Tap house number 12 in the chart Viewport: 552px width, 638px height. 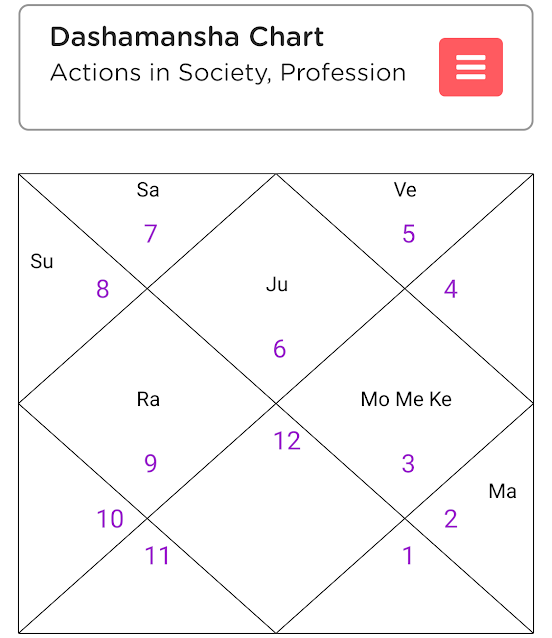[287, 441]
